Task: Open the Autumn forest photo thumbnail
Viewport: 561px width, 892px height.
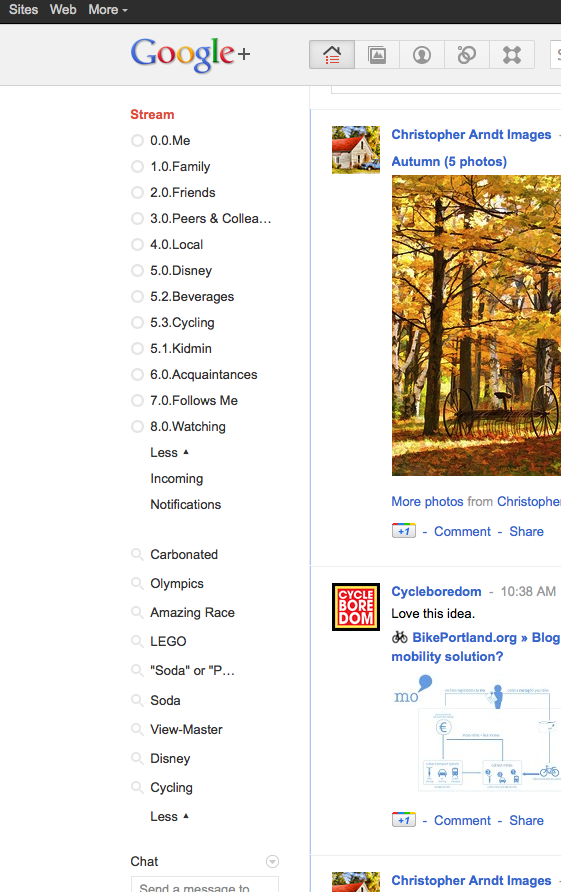Action: (476, 325)
